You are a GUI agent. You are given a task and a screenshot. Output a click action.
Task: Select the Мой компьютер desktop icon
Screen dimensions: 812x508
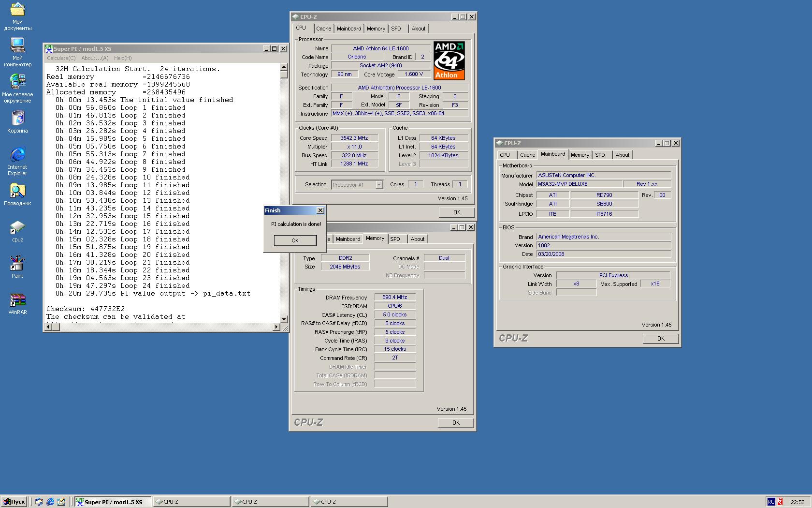click(x=17, y=52)
